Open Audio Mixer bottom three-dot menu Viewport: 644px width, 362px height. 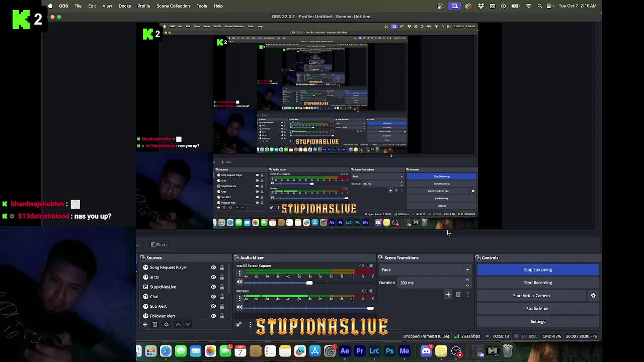point(250,325)
